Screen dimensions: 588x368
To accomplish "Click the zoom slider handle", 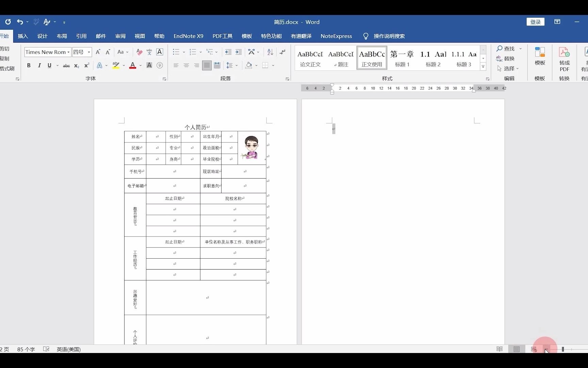I will (563, 349).
